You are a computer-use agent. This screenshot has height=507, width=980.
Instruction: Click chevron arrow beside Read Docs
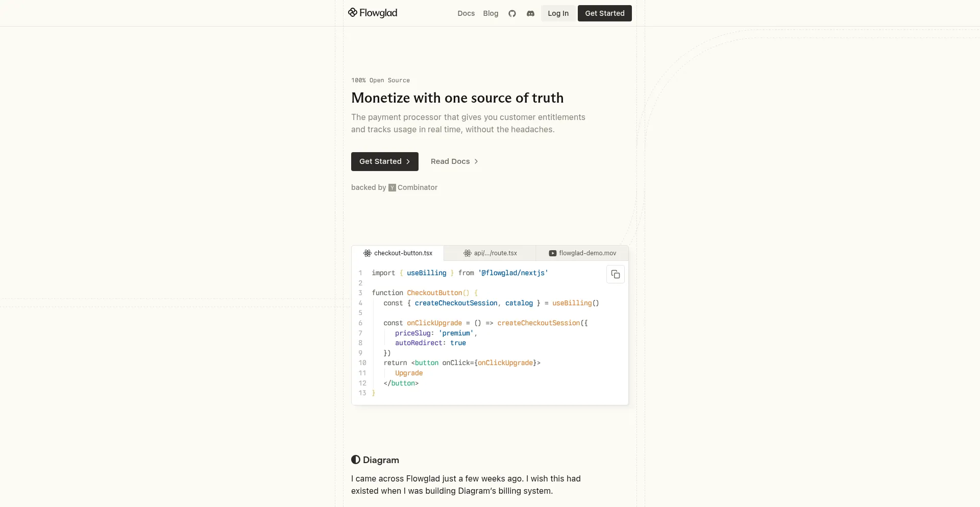[x=476, y=161]
